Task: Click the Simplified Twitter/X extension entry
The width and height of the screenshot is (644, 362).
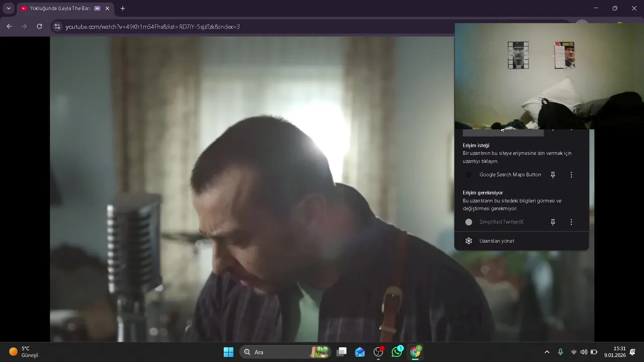Action: coord(501,222)
